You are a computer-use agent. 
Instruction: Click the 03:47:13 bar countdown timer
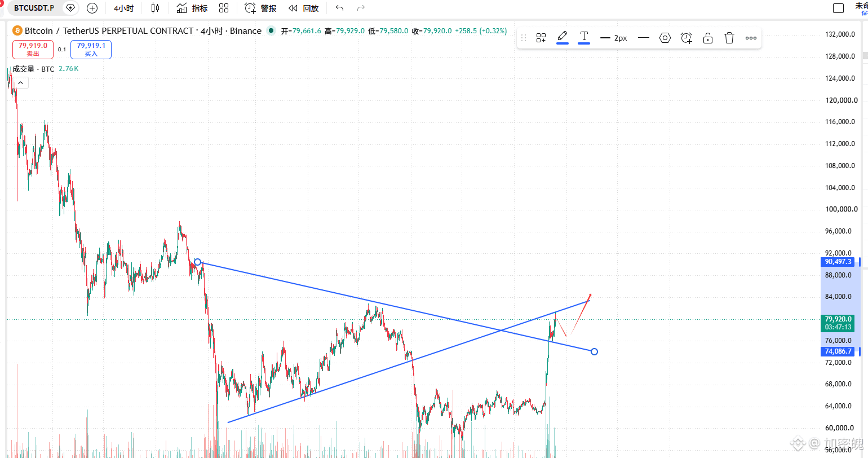838,327
